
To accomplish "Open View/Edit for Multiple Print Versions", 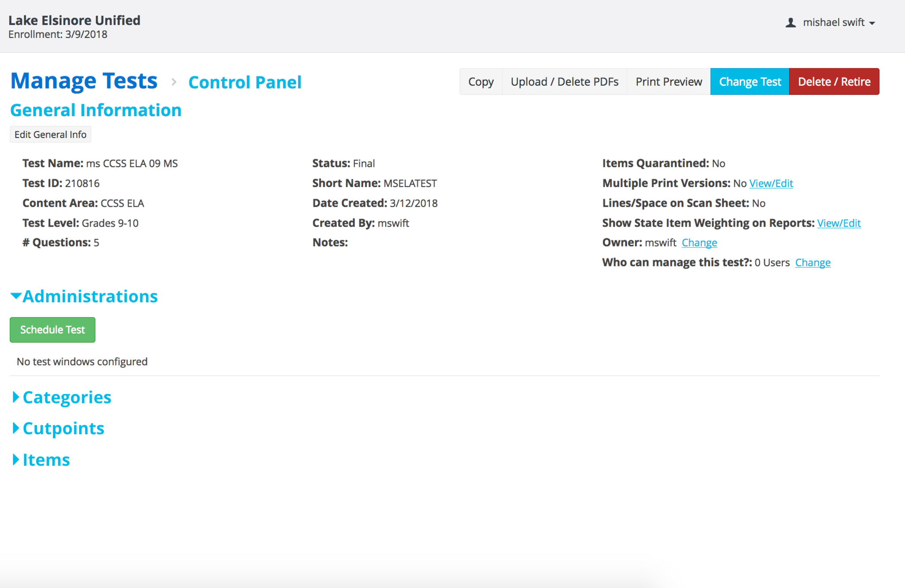I will click(771, 183).
